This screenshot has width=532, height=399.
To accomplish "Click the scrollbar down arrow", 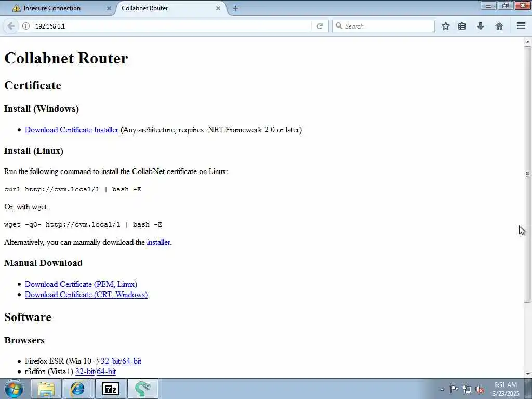I will click(527, 374).
